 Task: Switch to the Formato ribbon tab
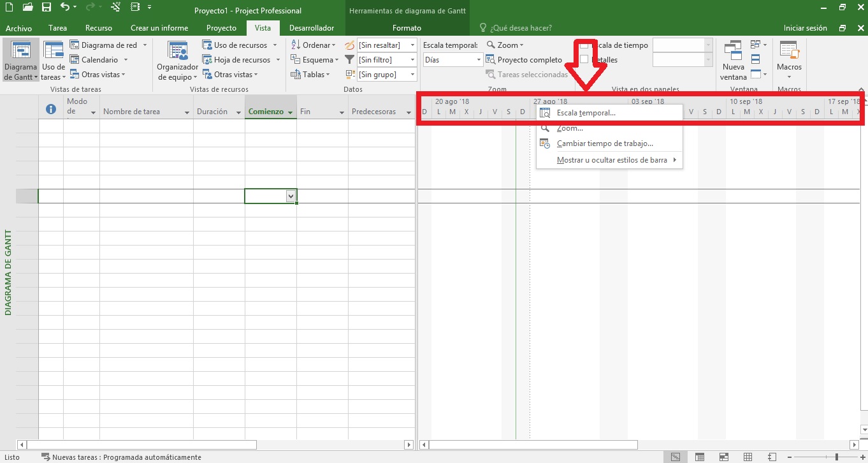tap(406, 27)
